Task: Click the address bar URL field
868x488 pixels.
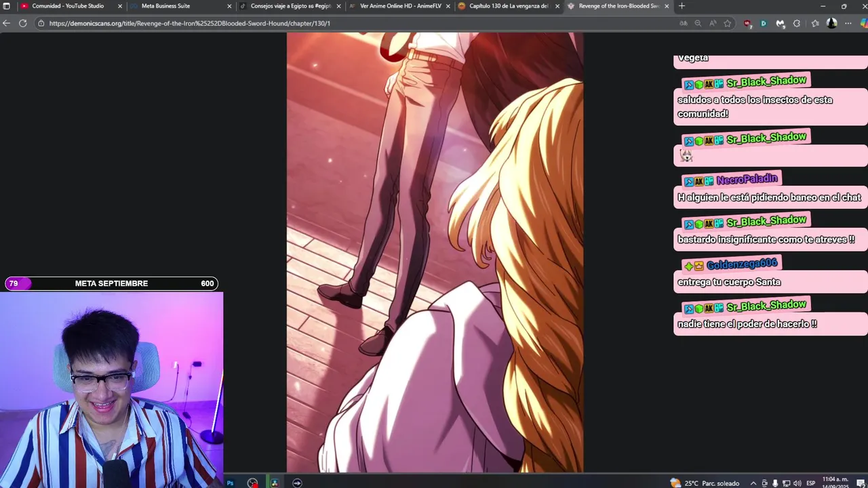Action: (359, 23)
